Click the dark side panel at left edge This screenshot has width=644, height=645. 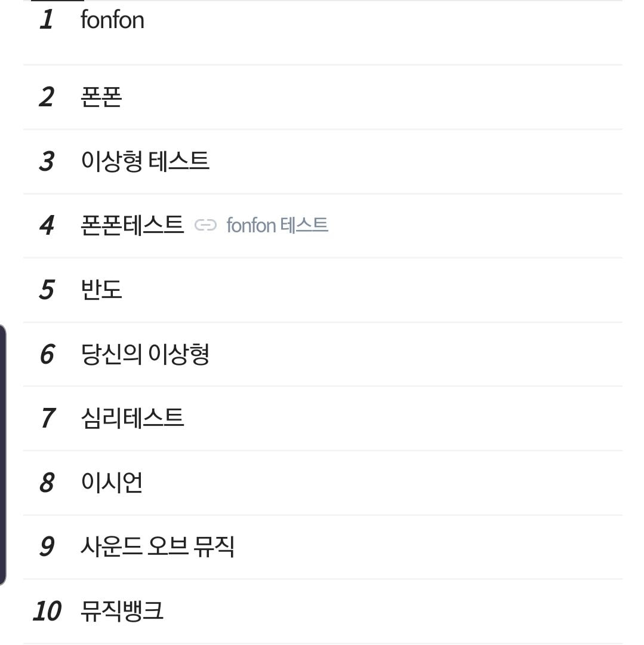tap(3, 455)
